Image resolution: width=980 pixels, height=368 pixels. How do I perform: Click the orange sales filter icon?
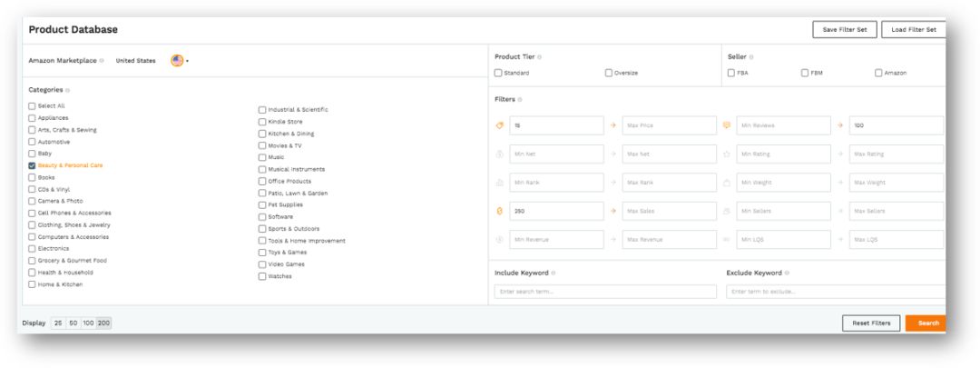click(500, 211)
